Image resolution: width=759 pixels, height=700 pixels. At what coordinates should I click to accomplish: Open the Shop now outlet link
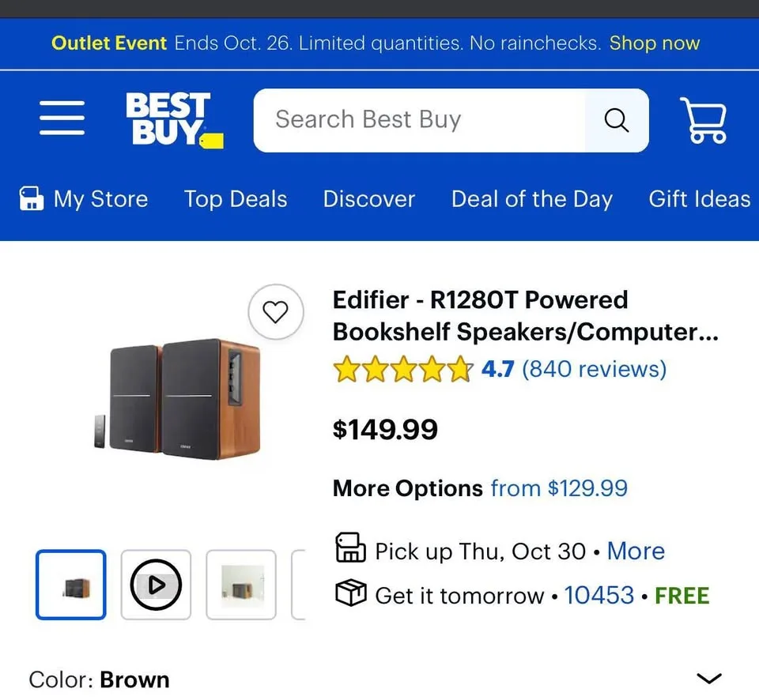coord(655,43)
